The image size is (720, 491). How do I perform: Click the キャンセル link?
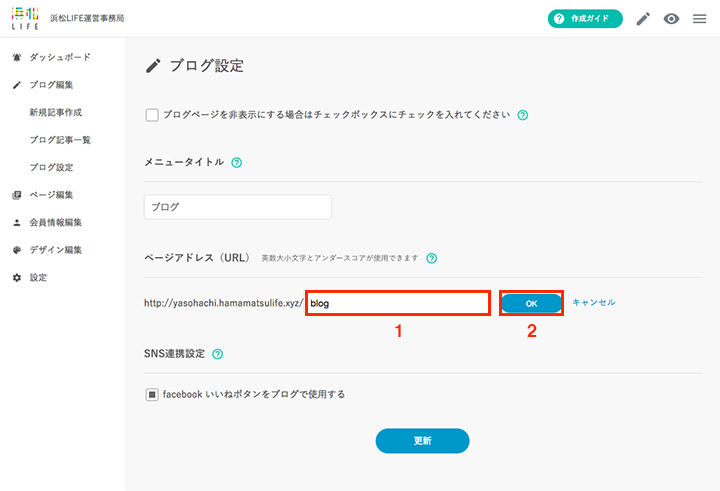tap(594, 302)
